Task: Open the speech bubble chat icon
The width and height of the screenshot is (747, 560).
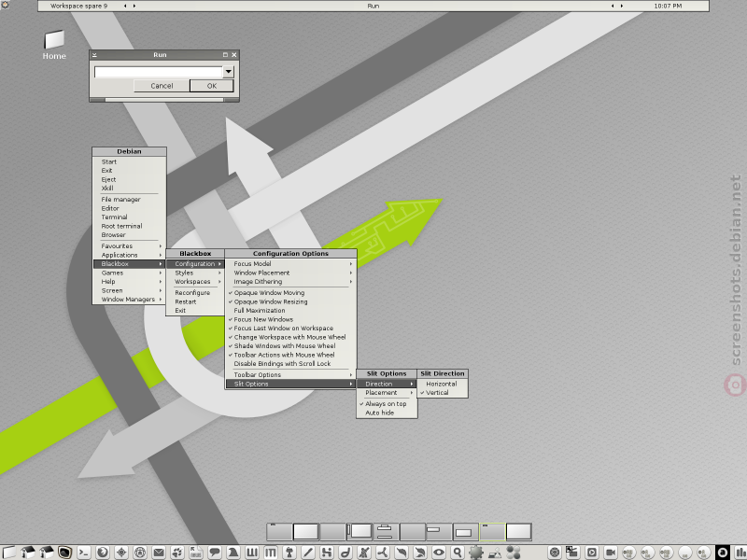Action: (215, 553)
